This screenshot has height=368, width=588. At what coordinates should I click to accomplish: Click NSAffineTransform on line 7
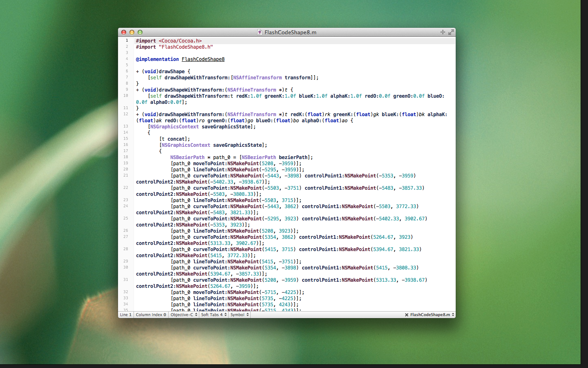(257, 78)
